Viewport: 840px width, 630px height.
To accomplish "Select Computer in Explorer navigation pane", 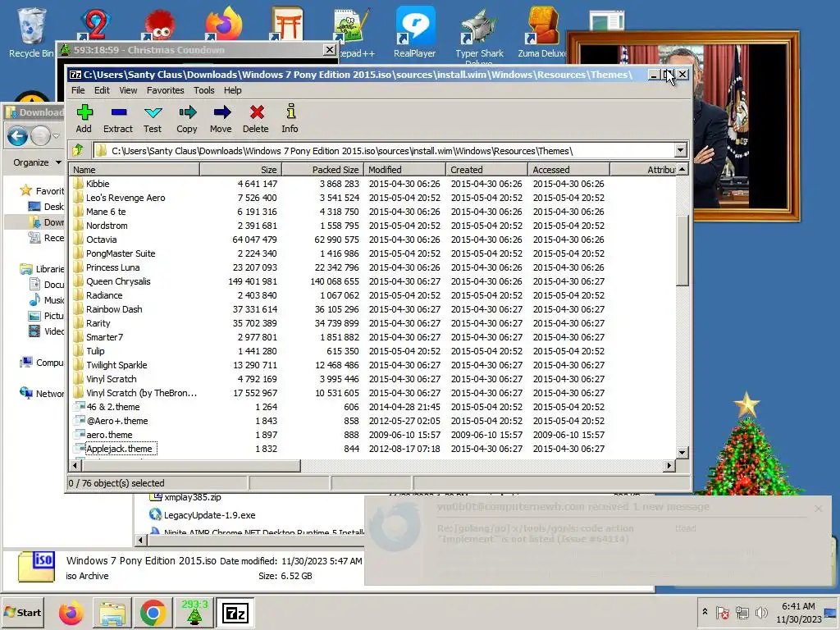I will [42, 363].
